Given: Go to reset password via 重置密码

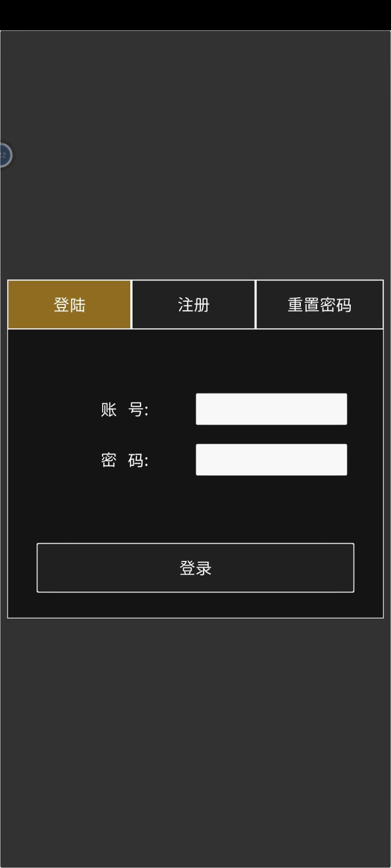Looking at the screenshot, I should (319, 304).
